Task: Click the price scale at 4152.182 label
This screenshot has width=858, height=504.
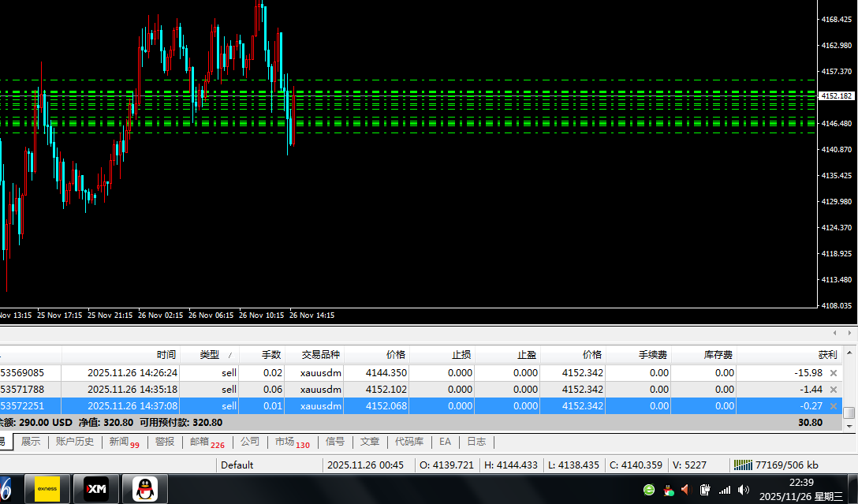Action: (x=837, y=96)
